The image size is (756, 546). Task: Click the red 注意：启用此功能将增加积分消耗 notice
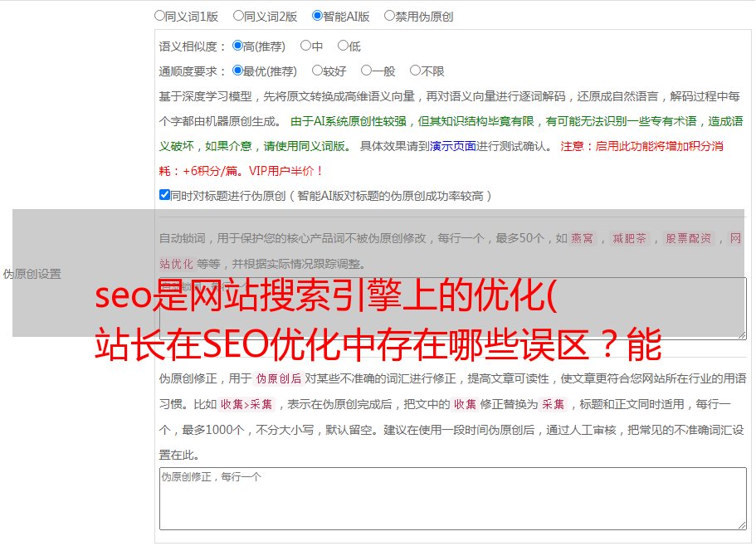(441, 158)
